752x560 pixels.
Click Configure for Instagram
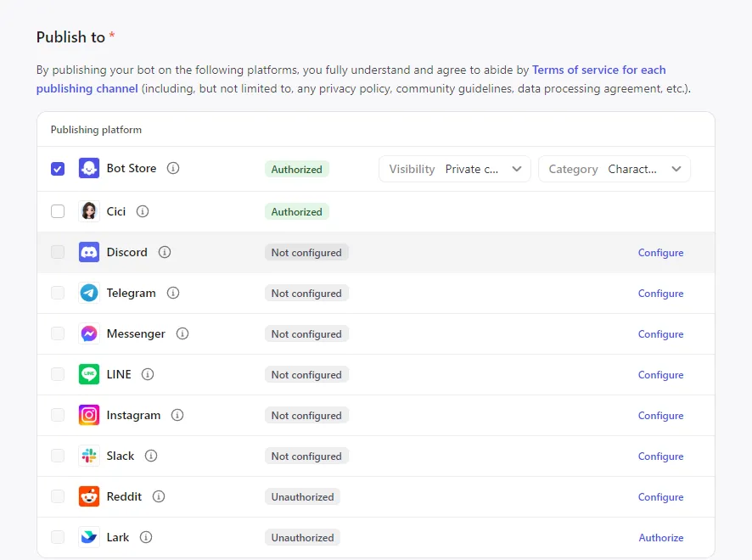point(660,416)
